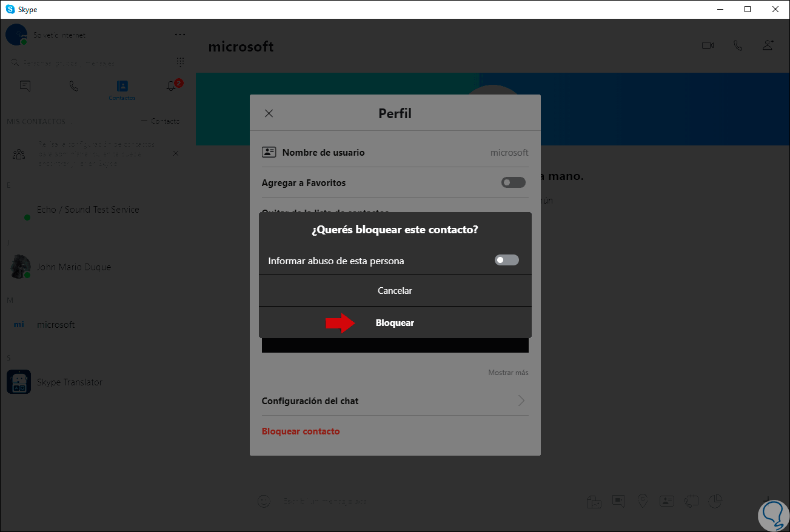Image resolution: width=790 pixels, height=532 pixels.
Task: Click the Nombre de usuario card icon
Action: click(x=269, y=152)
